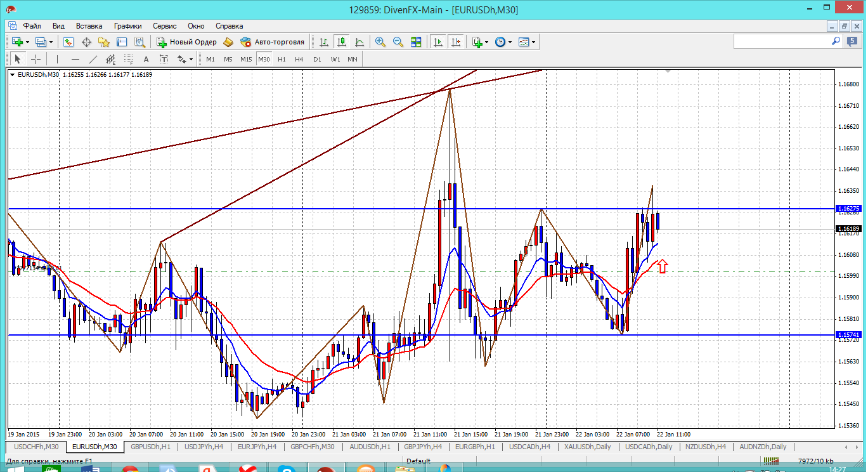
Task: Select the H4 timeframe button
Action: pyautogui.click(x=299, y=59)
